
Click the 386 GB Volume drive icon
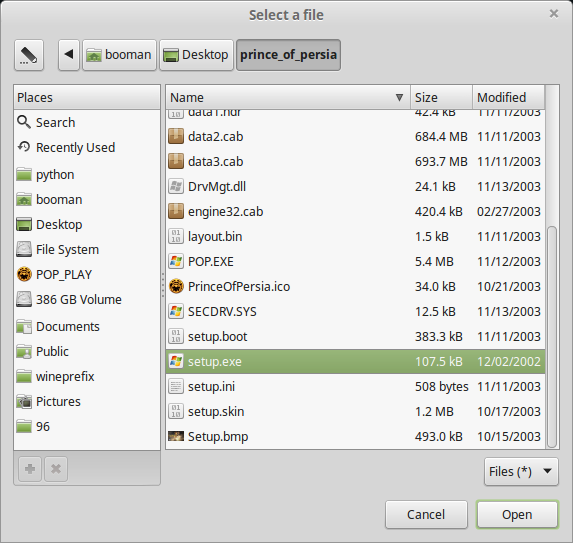point(24,299)
